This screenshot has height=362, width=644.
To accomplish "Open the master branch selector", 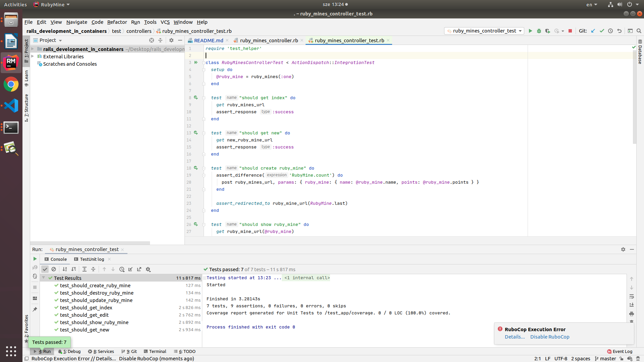I will (x=605, y=358).
